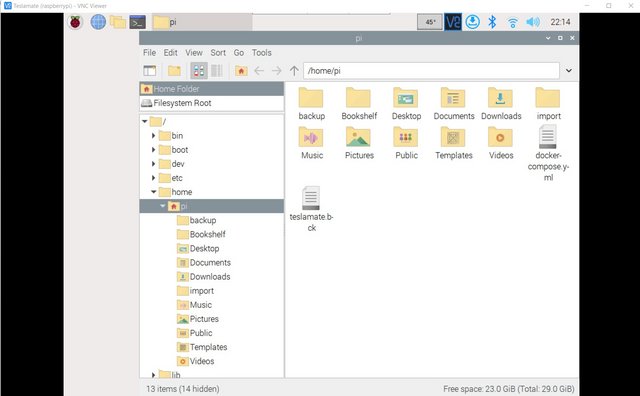
Task: Open the Sort menu
Action: click(218, 53)
